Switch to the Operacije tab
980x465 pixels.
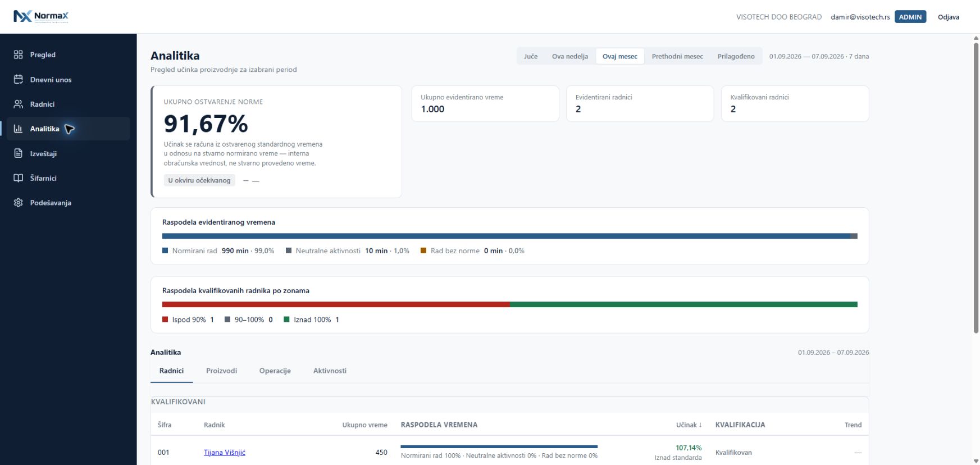(x=275, y=371)
